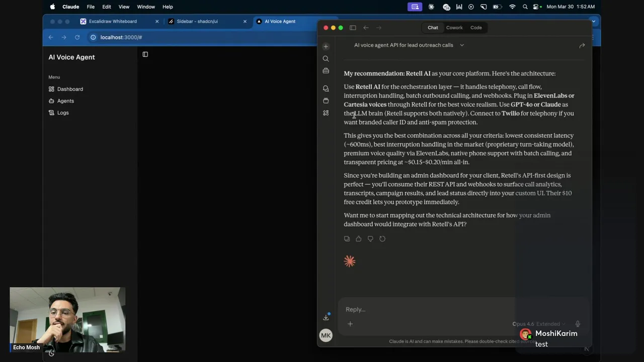Go back in the Claude window
Image resolution: width=644 pixels, height=362 pixels.
click(366, 28)
